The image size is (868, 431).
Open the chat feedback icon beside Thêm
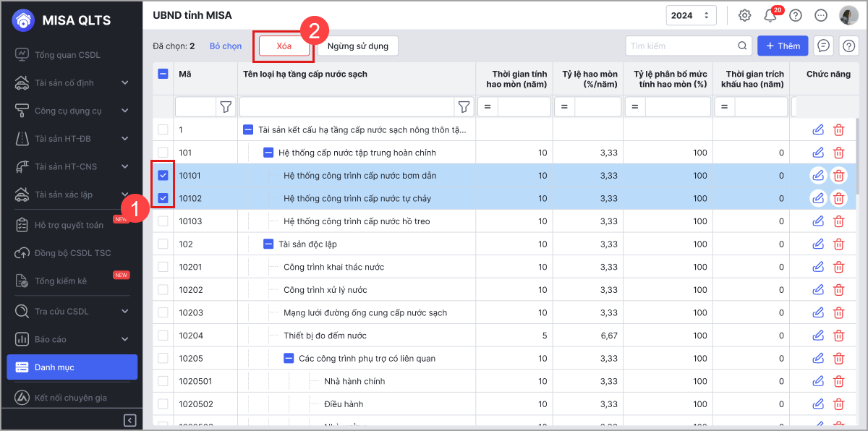[823, 46]
